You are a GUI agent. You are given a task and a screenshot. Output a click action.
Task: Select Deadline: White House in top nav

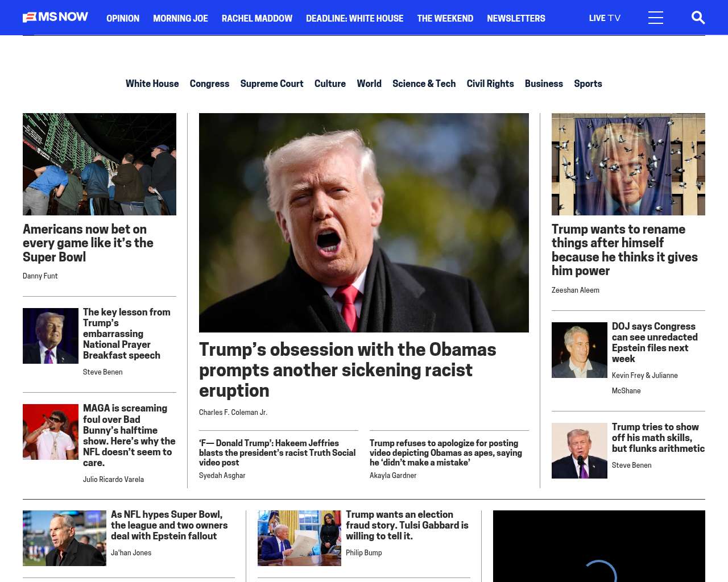pyautogui.click(x=354, y=18)
